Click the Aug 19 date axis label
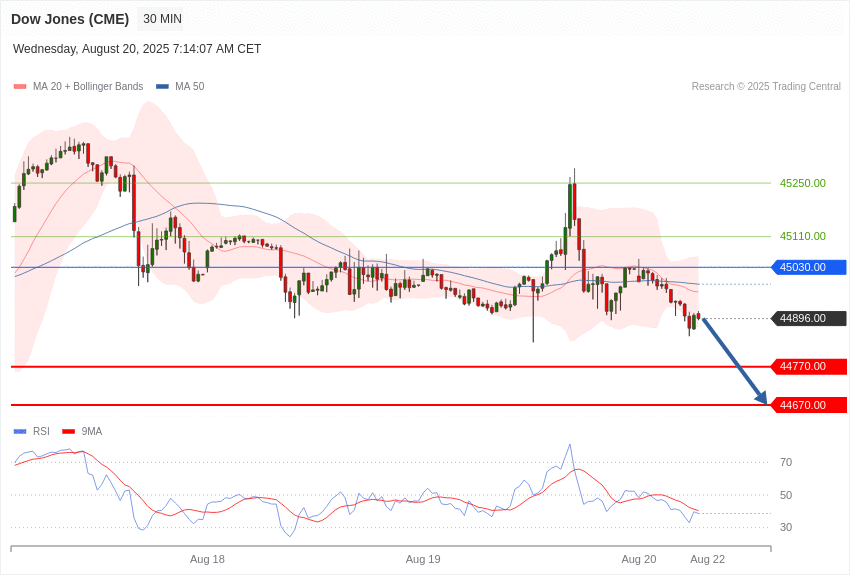Image resolution: width=850 pixels, height=576 pixels. click(x=423, y=559)
